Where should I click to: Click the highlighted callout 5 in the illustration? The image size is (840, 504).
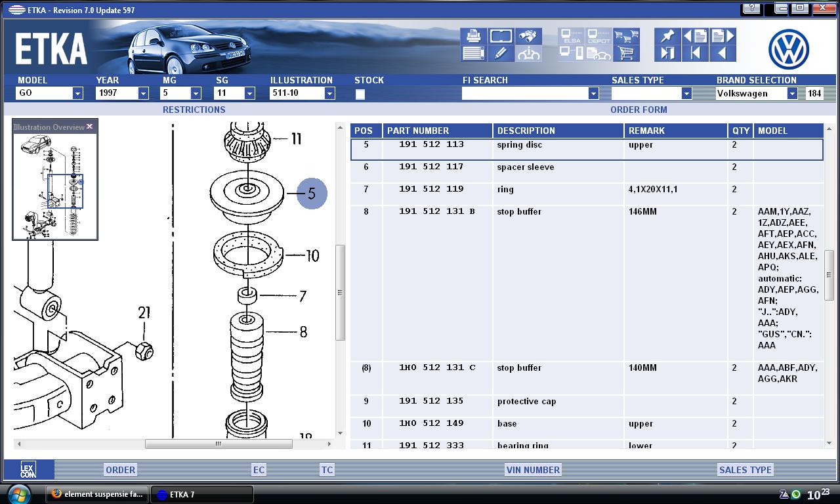click(x=312, y=194)
